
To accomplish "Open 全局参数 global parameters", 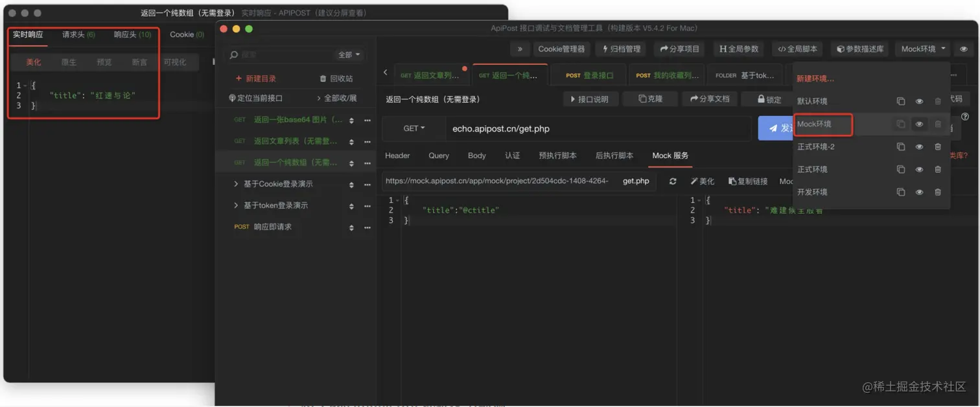I will tap(738, 49).
